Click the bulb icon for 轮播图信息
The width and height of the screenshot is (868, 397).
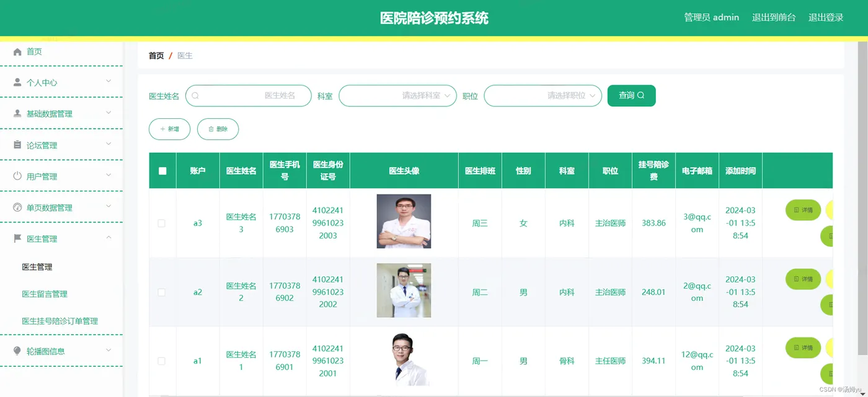[x=17, y=351]
